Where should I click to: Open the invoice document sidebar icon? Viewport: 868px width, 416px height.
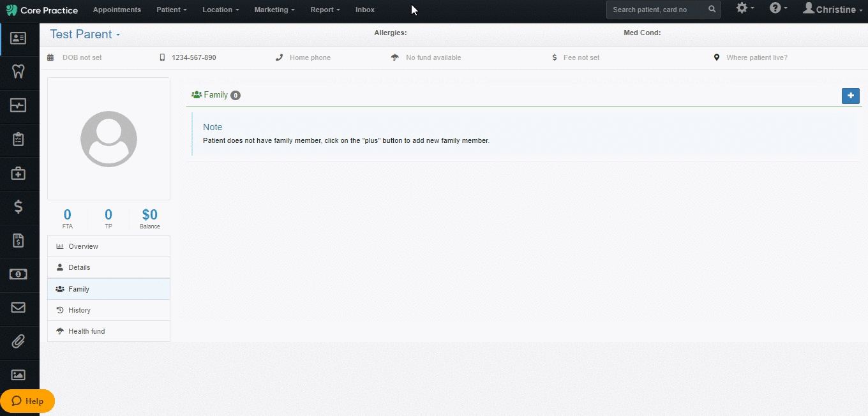point(19,241)
